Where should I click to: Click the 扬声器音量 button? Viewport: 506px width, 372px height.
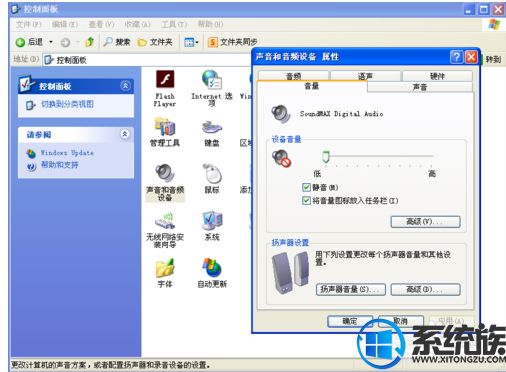point(351,289)
